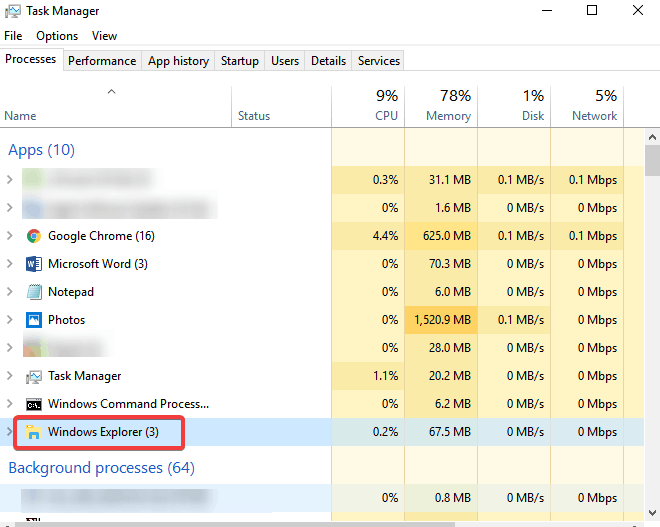Viewport: 660px width, 527px height.
Task: Click Command Processor memory value 6.2 MB
Action: (452, 404)
